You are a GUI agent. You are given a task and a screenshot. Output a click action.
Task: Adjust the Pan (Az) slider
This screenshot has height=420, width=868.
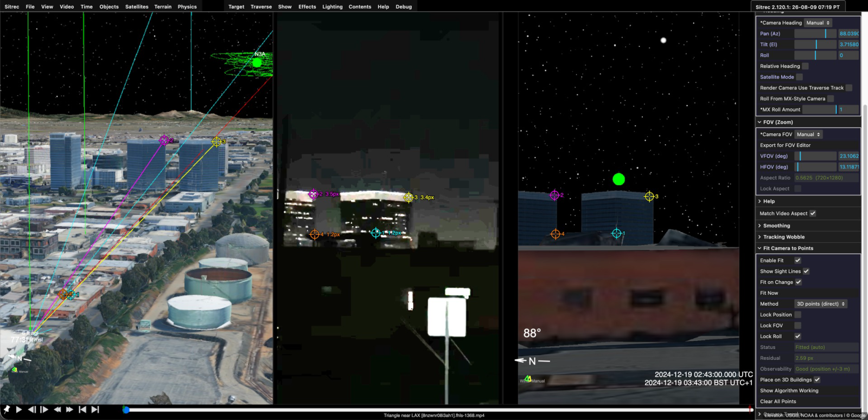(815, 34)
